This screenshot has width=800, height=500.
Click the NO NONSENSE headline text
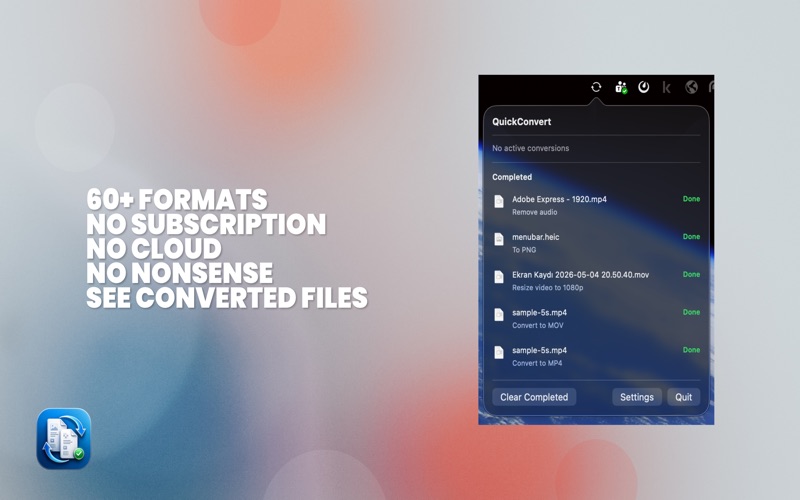click(180, 273)
